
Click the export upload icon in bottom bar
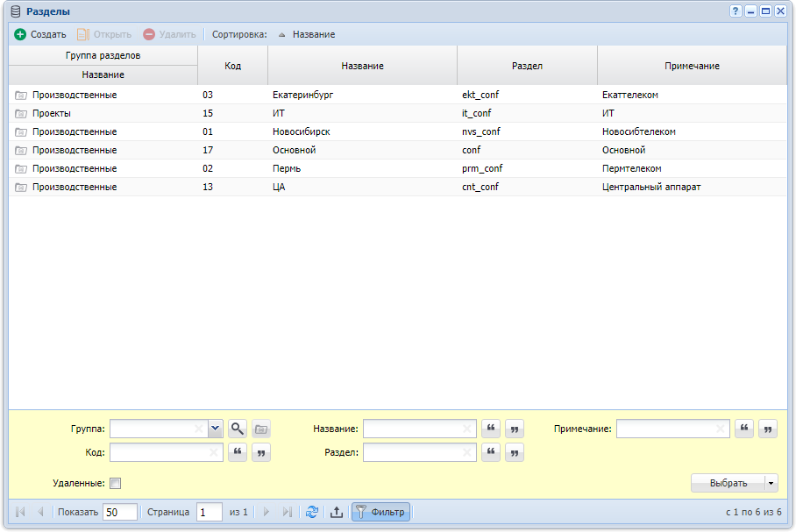337,512
